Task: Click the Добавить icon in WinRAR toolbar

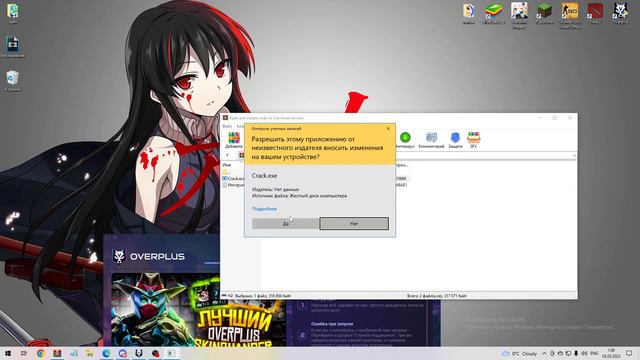Action: tap(234, 140)
